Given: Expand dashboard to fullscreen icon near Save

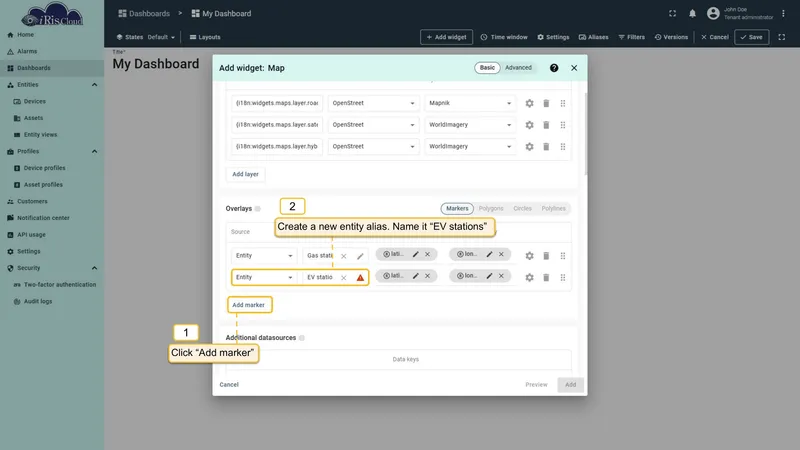Looking at the screenshot, I should pos(782,37).
